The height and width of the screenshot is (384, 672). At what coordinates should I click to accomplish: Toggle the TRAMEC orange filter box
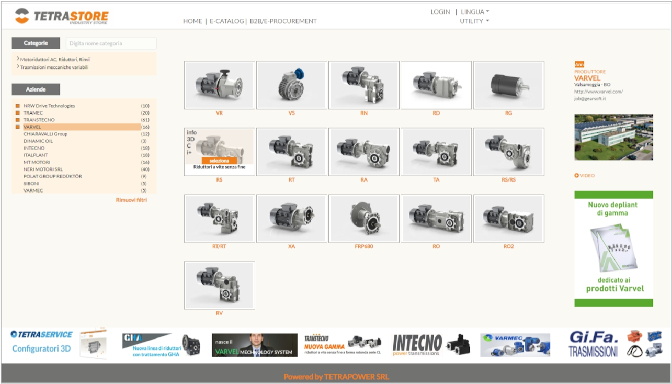(18, 113)
